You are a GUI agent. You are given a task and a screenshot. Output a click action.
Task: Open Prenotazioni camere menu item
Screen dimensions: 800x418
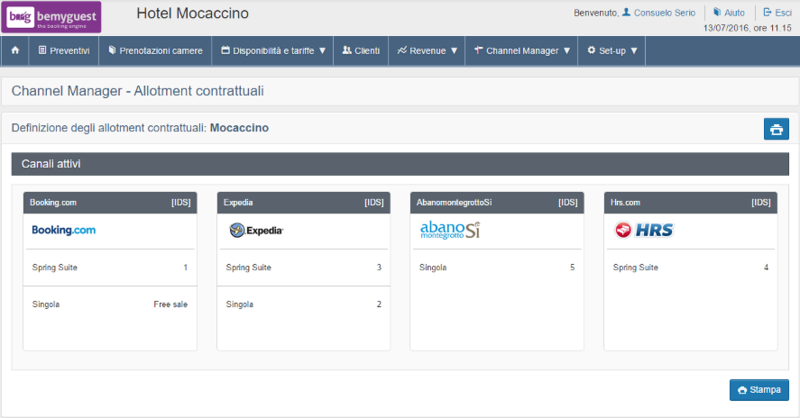point(154,50)
